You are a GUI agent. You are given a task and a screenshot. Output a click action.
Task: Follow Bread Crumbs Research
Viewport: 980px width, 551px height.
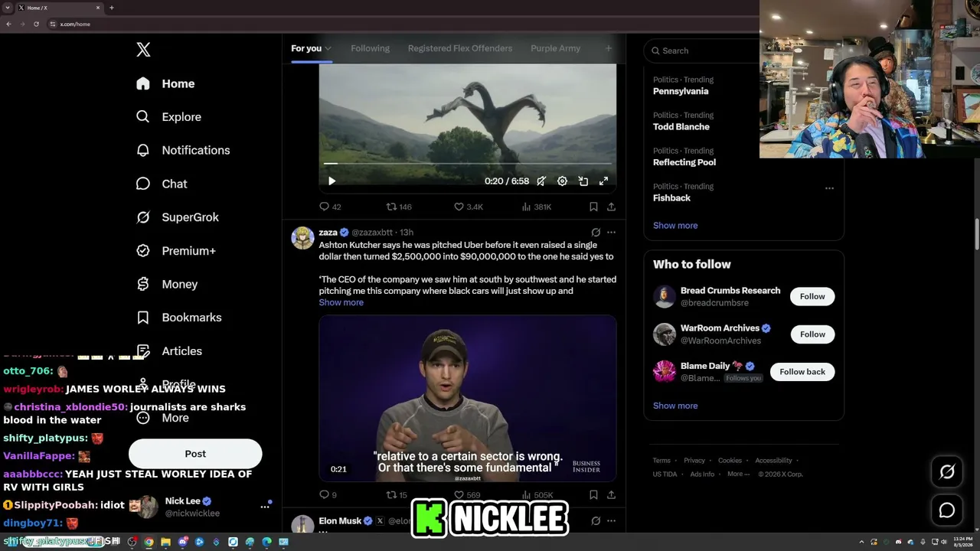pyautogui.click(x=812, y=296)
